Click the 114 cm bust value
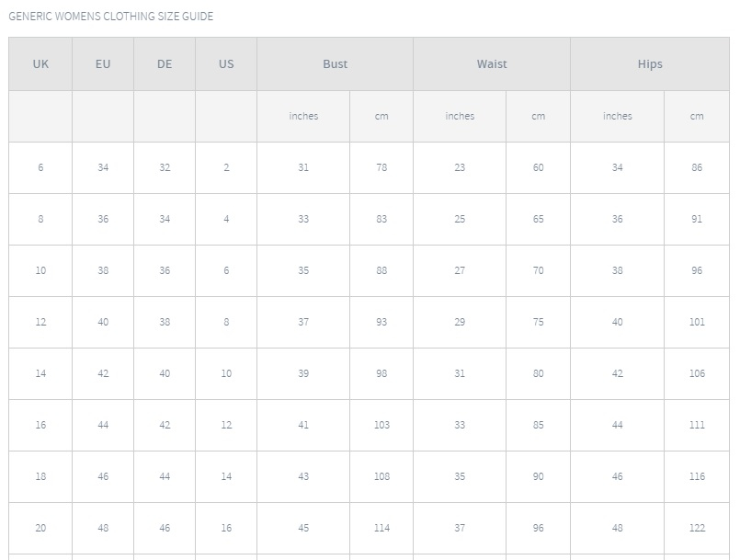Image resolution: width=740 pixels, height=560 pixels. tap(381, 528)
